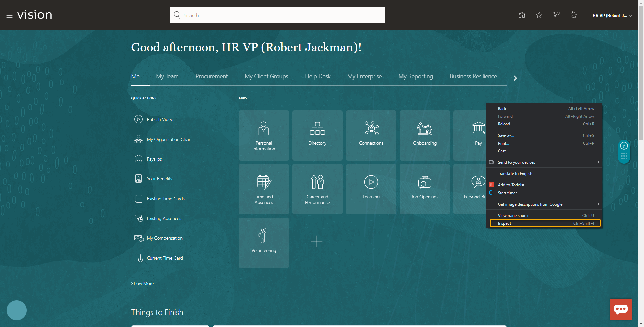
Task: Click the Show More link
Action: pos(142,283)
